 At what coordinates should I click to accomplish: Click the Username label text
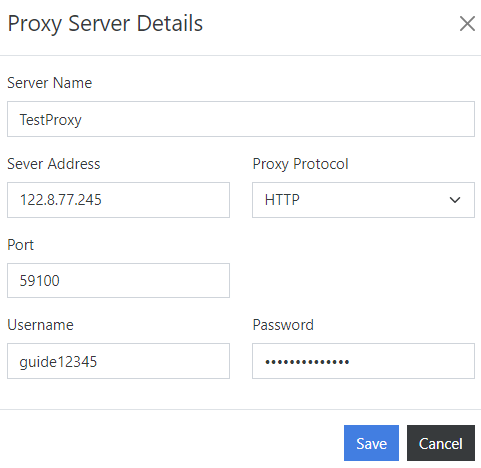40,325
